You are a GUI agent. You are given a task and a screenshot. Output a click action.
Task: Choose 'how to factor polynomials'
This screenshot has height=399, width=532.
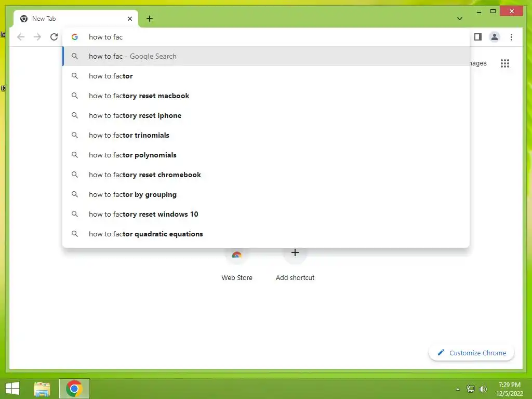(x=267, y=155)
